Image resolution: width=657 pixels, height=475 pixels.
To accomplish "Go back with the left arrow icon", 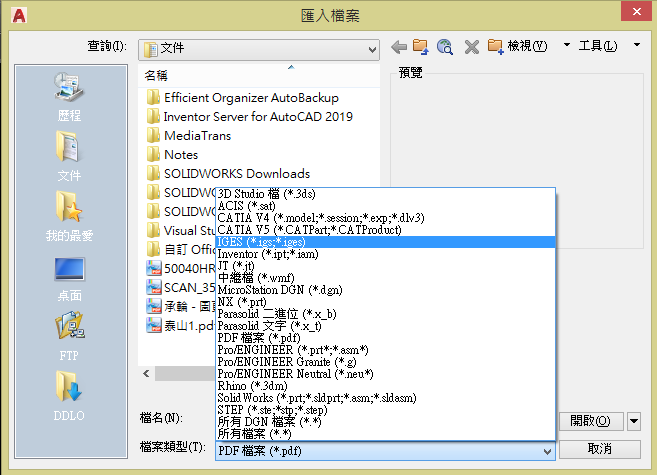I will tap(399, 47).
